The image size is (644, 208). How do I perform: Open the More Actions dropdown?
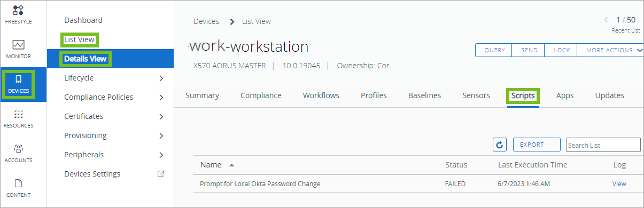[x=610, y=50]
